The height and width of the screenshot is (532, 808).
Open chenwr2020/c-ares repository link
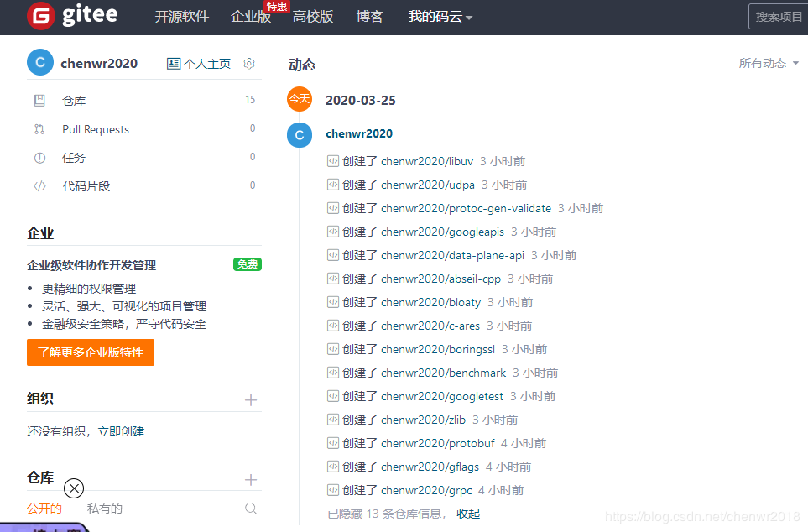tap(430, 326)
